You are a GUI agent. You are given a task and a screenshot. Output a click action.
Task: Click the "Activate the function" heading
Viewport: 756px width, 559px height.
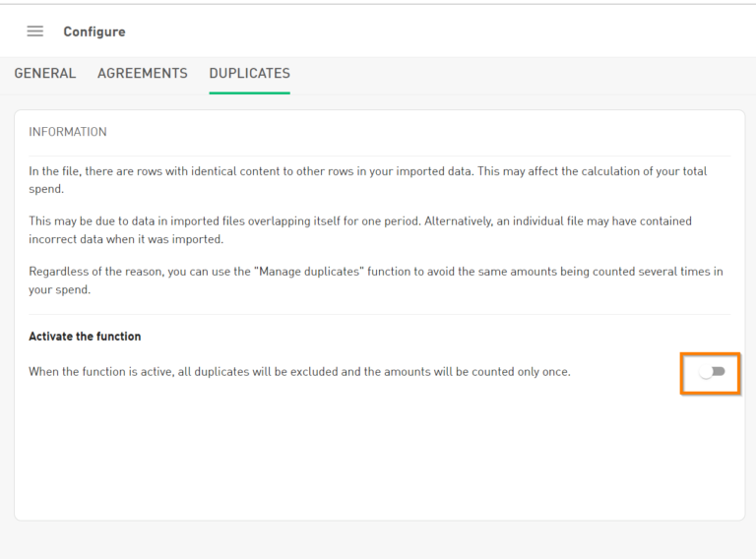[85, 337]
